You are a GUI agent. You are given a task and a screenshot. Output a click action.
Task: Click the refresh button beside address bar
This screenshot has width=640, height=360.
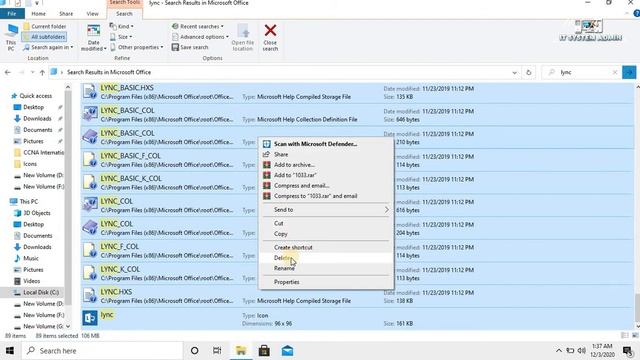(529, 72)
